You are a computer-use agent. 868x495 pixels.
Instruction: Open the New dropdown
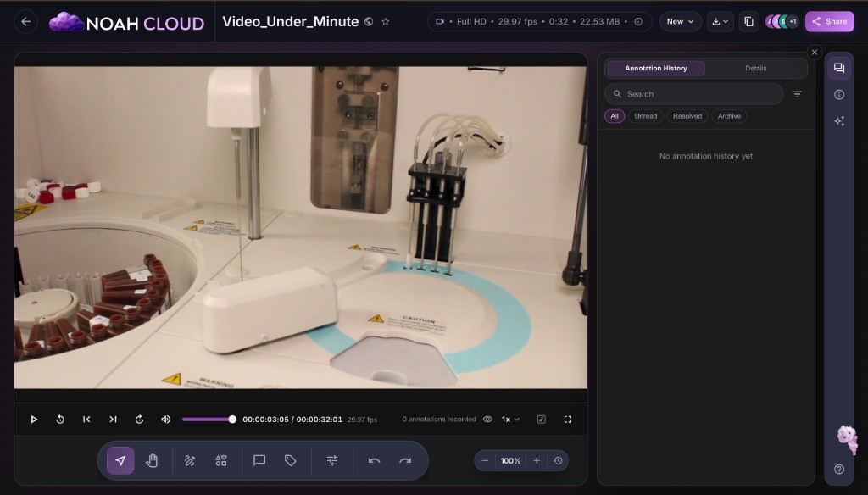pyautogui.click(x=681, y=21)
